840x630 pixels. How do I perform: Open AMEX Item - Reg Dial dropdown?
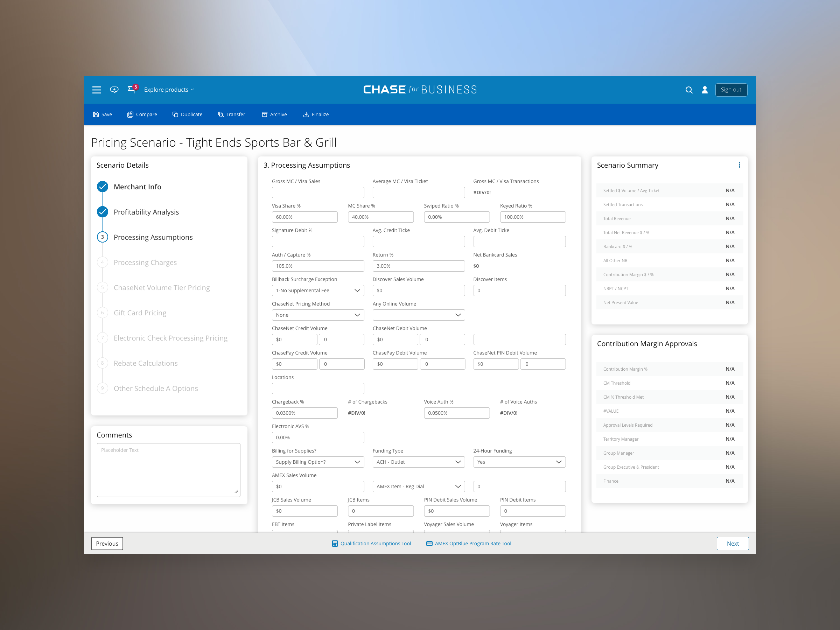419,486
